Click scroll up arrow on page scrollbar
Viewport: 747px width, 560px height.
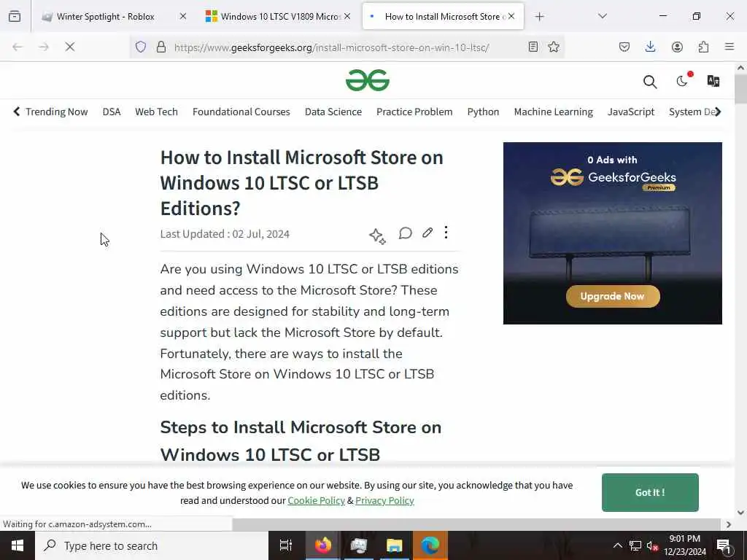coord(741,68)
